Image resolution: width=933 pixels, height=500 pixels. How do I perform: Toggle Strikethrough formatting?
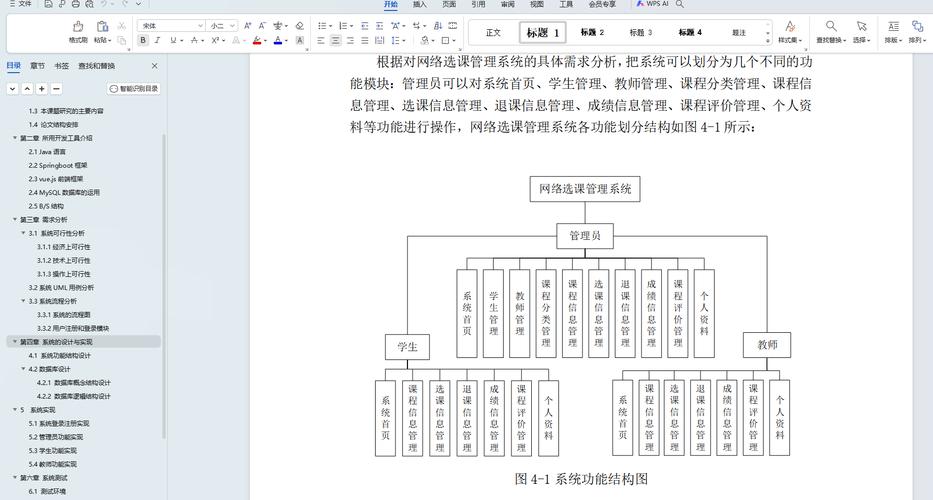coord(194,40)
